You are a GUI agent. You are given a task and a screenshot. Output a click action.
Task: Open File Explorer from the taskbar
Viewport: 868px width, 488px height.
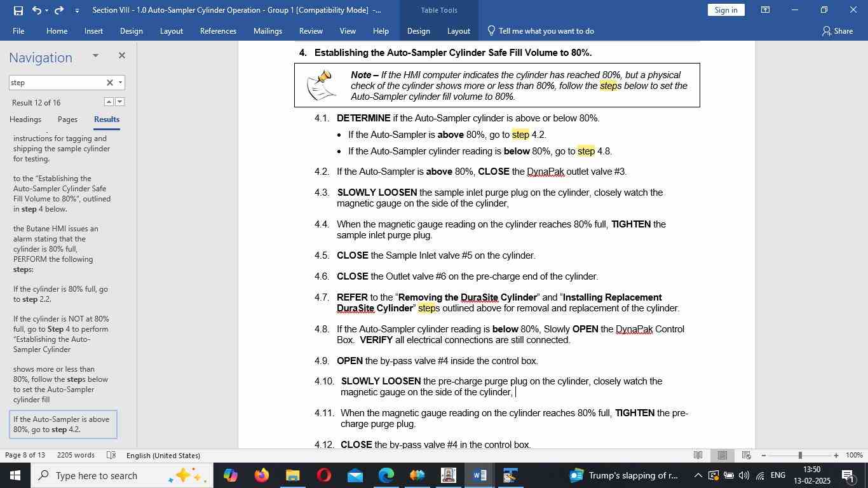tap(292, 475)
